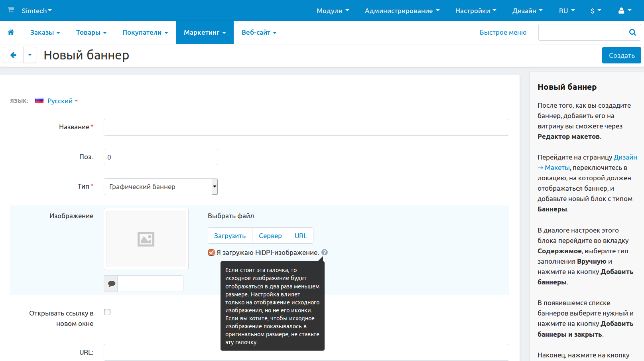Open the user account icon menu
The image size is (644, 361).
[x=624, y=11]
